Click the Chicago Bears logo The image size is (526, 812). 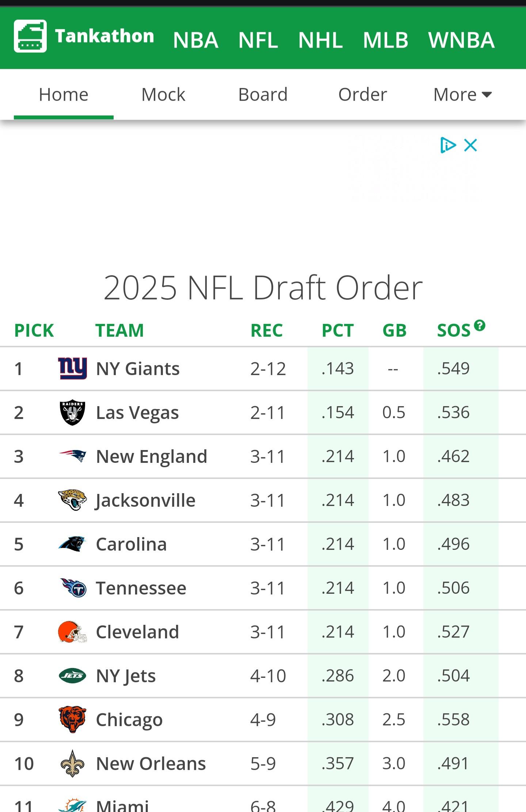pyautogui.click(x=72, y=719)
